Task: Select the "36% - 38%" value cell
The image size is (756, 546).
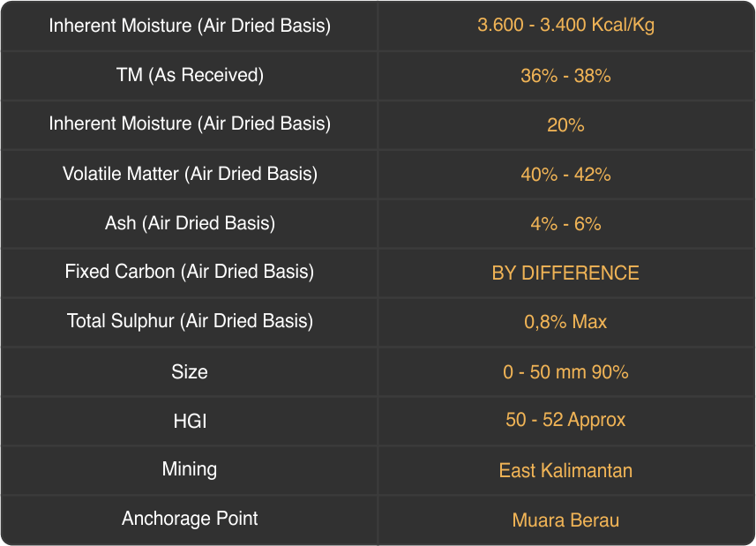Action: [565, 76]
